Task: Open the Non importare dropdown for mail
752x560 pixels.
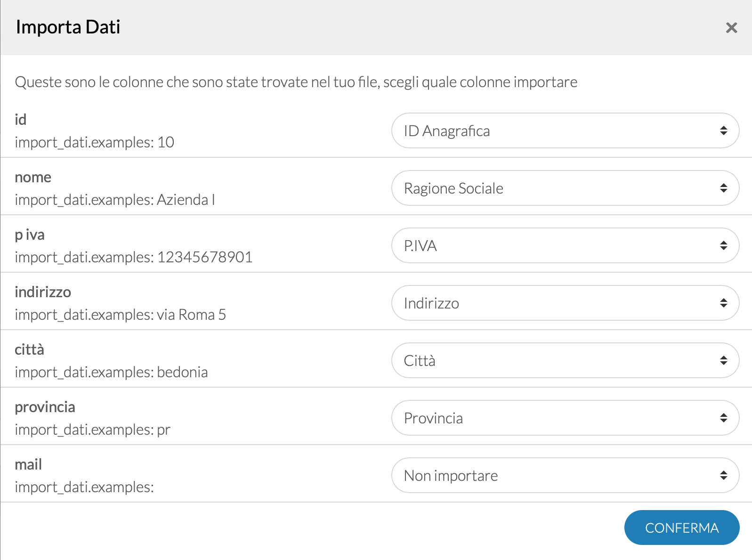Action: (x=565, y=475)
